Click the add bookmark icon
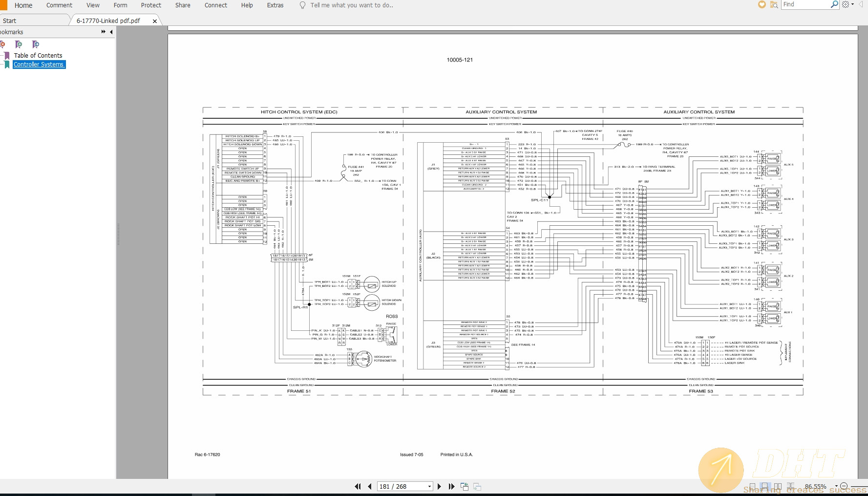 19,44
